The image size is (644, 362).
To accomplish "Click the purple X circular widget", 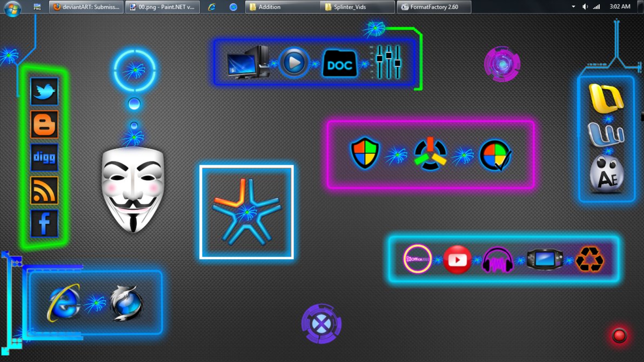I will pyautogui.click(x=321, y=324).
